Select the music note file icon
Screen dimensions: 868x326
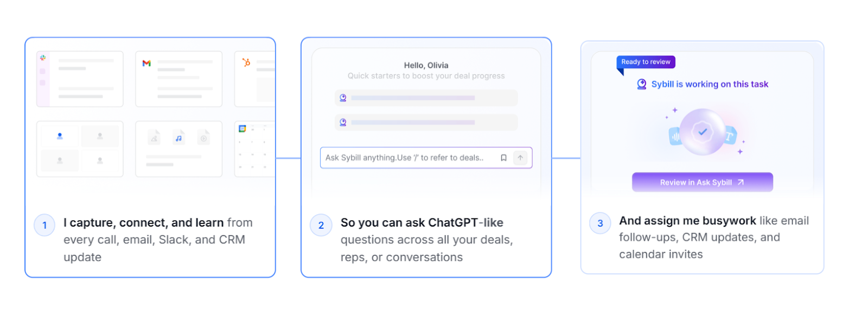point(178,139)
